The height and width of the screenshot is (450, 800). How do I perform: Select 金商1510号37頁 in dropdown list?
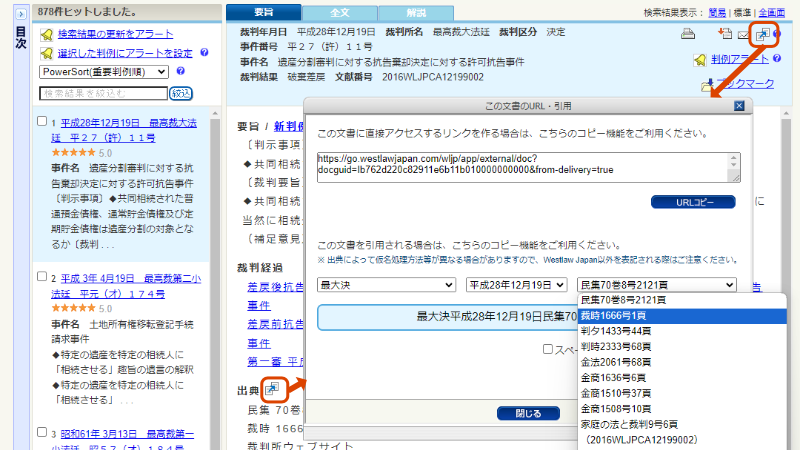pyautogui.click(x=682, y=393)
